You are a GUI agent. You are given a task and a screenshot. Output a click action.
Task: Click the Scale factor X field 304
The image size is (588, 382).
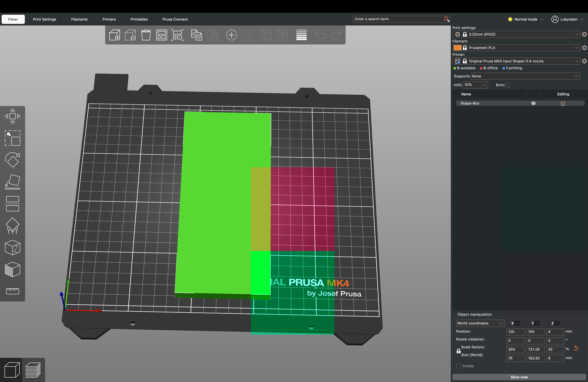515,349
